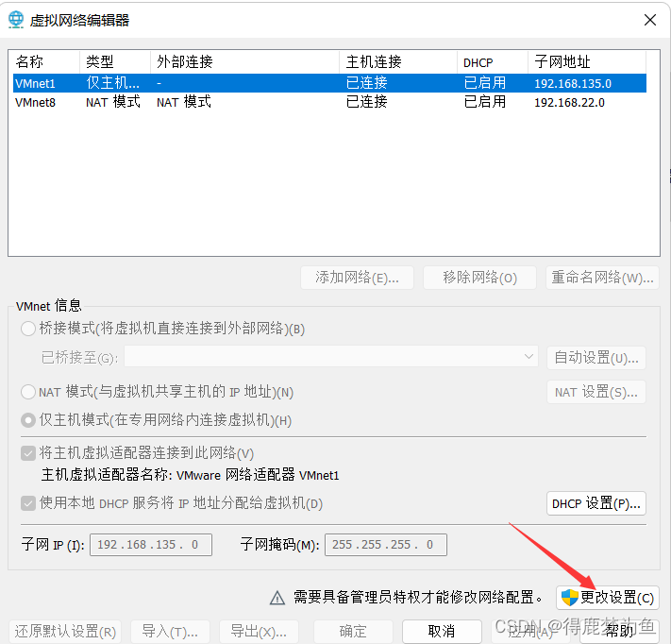Click the 更改设置(C) button
Viewport: 671px width, 644px height.
pyautogui.click(x=608, y=598)
